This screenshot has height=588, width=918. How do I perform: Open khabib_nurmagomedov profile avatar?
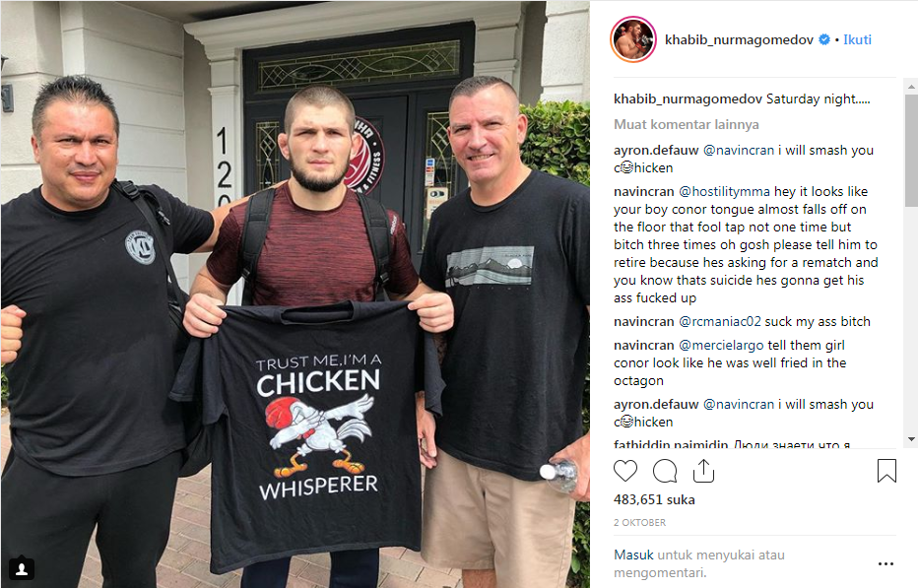tap(633, 39)
